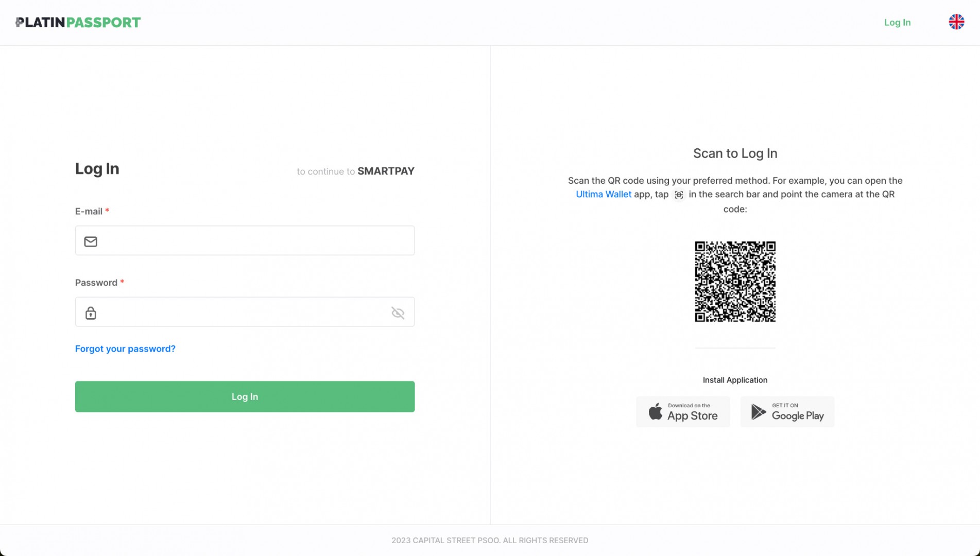The image size is (980, 556).
Task: Click the Capital Street PSOO footer text
Action: [x=489, y=540]
